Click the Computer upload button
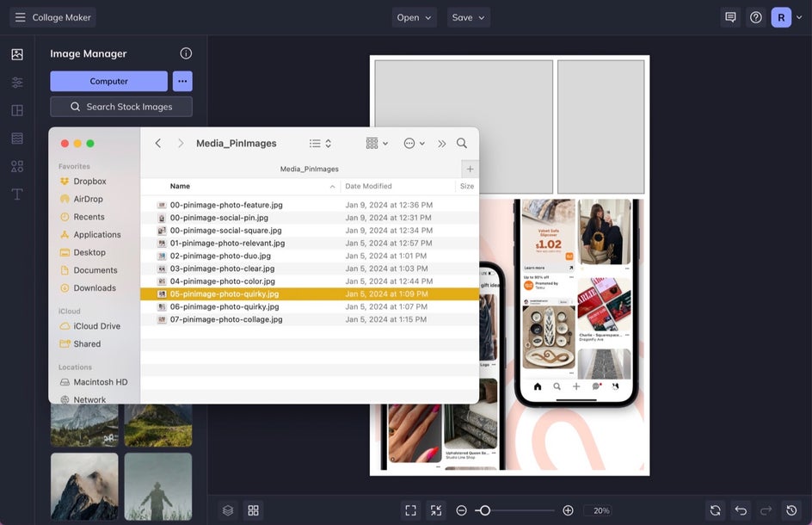Image resolution: width=812 pixels, height=525 pixels. click(108, 82)
